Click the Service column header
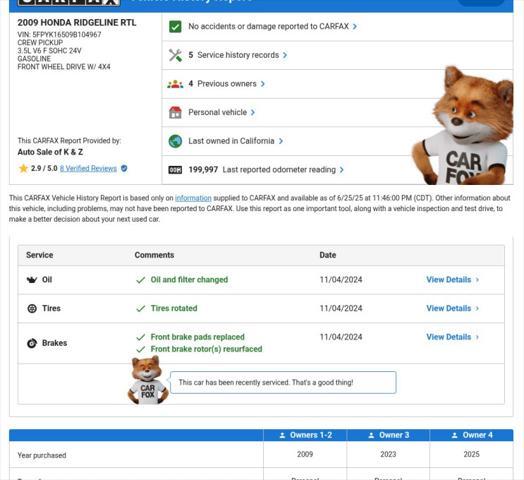The image size is (524, 480). click(39, 255)
